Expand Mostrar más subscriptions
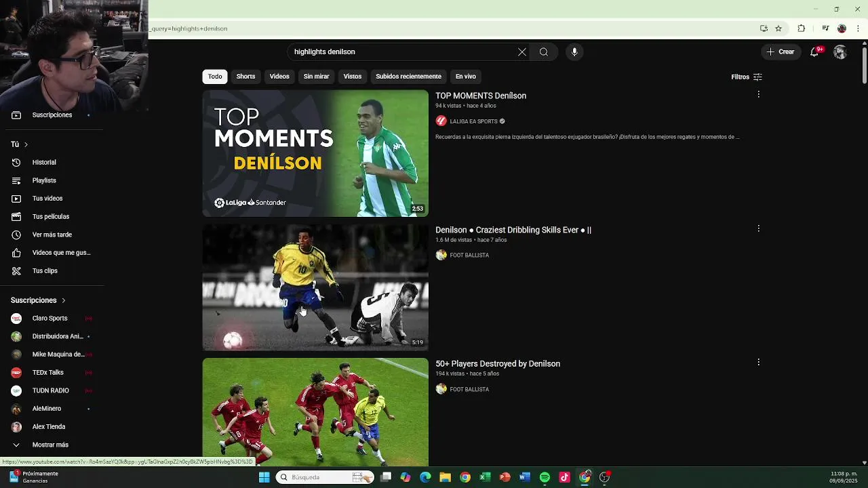The image size is (868, 488). [x=52, y=445]
